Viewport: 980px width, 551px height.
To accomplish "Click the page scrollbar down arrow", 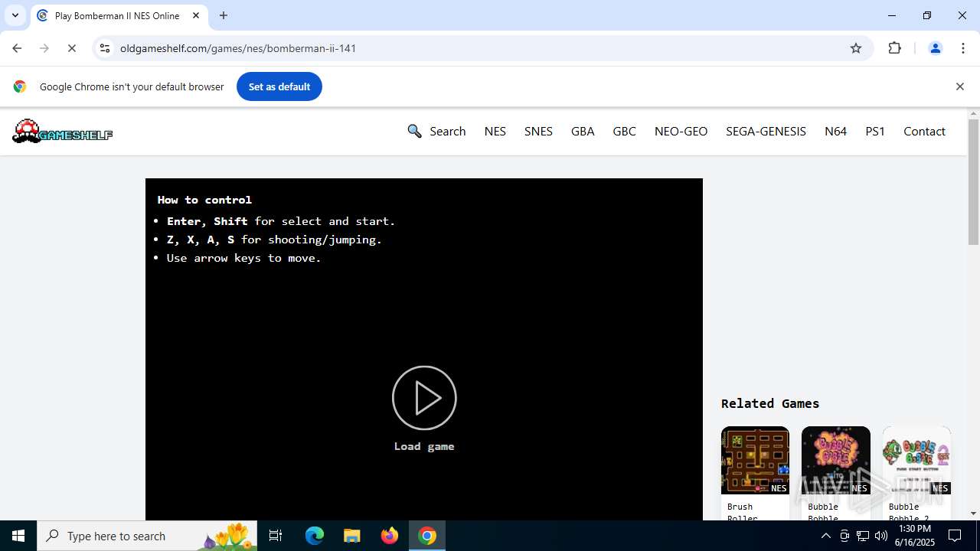I will tap(973, 514).
